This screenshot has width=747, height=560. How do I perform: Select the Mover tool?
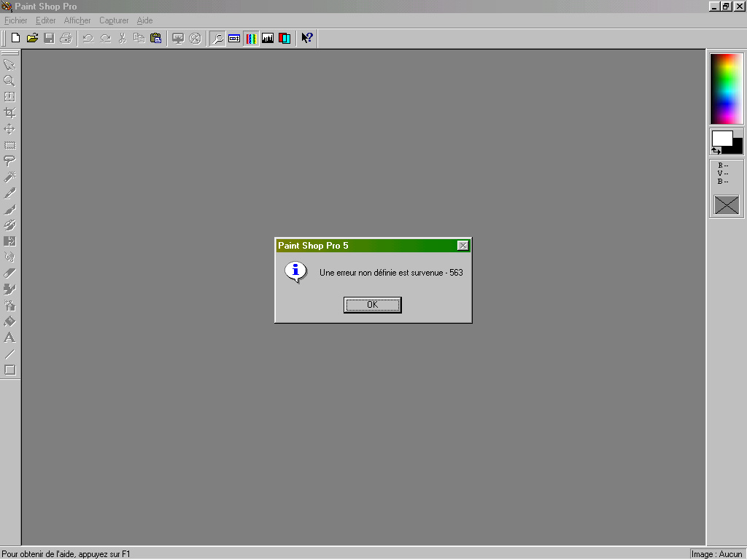9,129
